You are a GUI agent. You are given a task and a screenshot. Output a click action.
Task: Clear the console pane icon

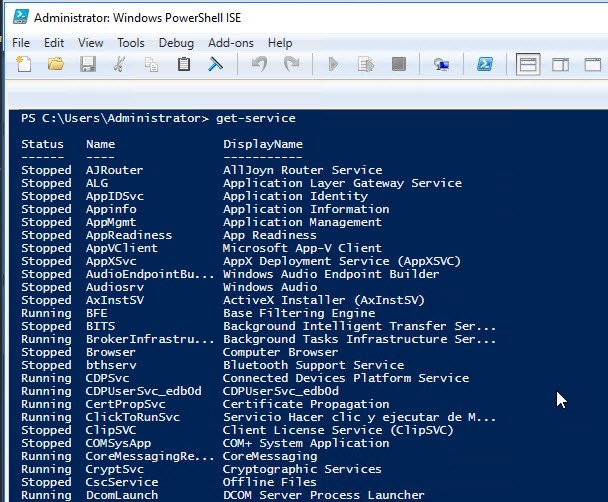(x=215, y=64)
